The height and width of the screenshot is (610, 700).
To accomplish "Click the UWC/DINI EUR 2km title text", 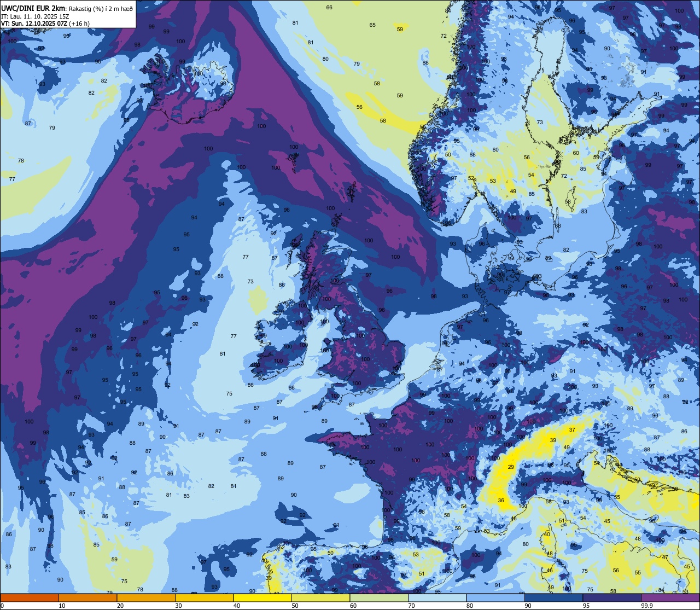I will (x=34, y=8).
